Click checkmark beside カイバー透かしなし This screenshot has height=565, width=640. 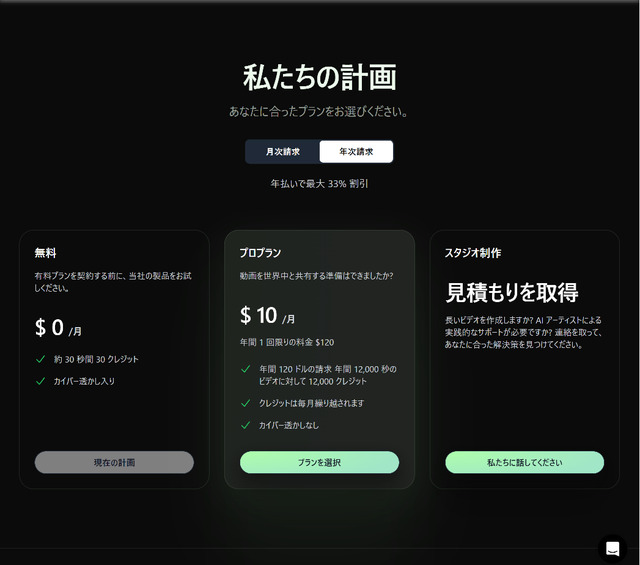coord(246,425)
